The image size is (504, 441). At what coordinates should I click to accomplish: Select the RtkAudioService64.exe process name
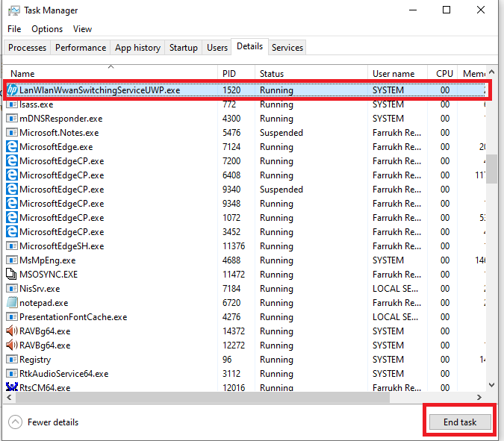[x=64, y=374]
